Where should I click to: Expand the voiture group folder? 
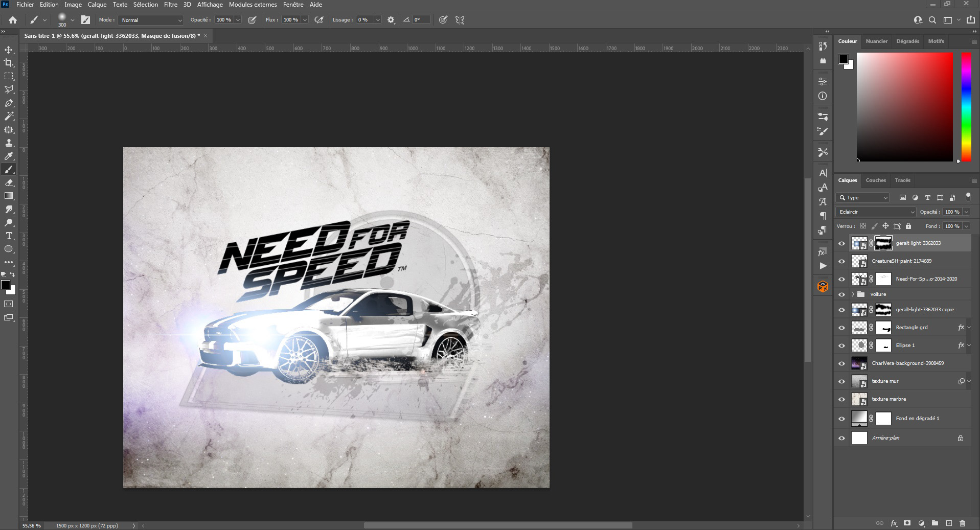[x=853, y=294]
